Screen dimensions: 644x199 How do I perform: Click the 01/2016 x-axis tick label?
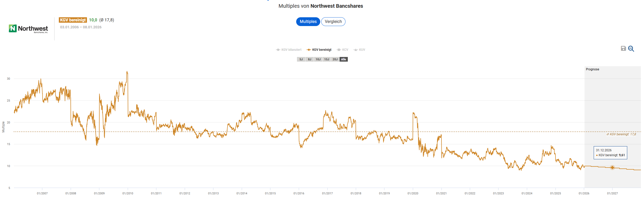coord(299,193)
